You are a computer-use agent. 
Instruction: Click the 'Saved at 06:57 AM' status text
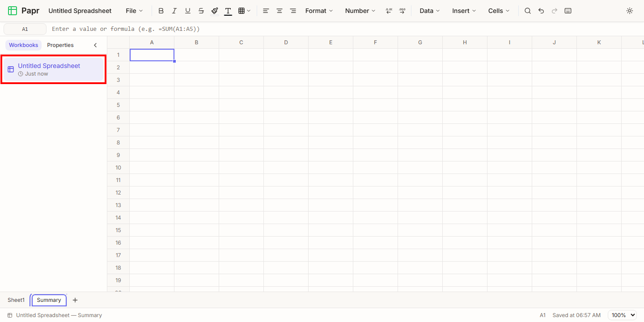[576, 315]
